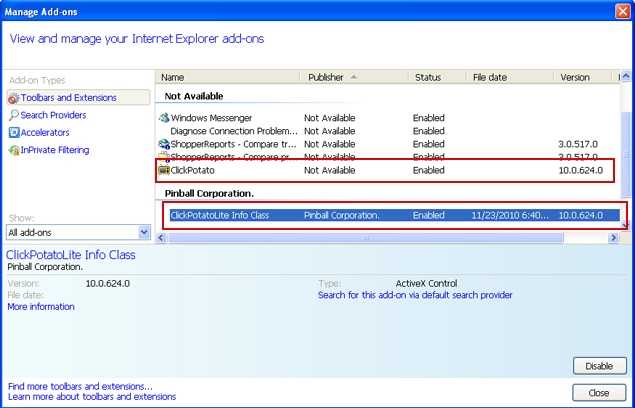This screenshot has width=635, height=408.
Task: Click the horizontal scrollbar right arrow
Action: pos(614,237)
